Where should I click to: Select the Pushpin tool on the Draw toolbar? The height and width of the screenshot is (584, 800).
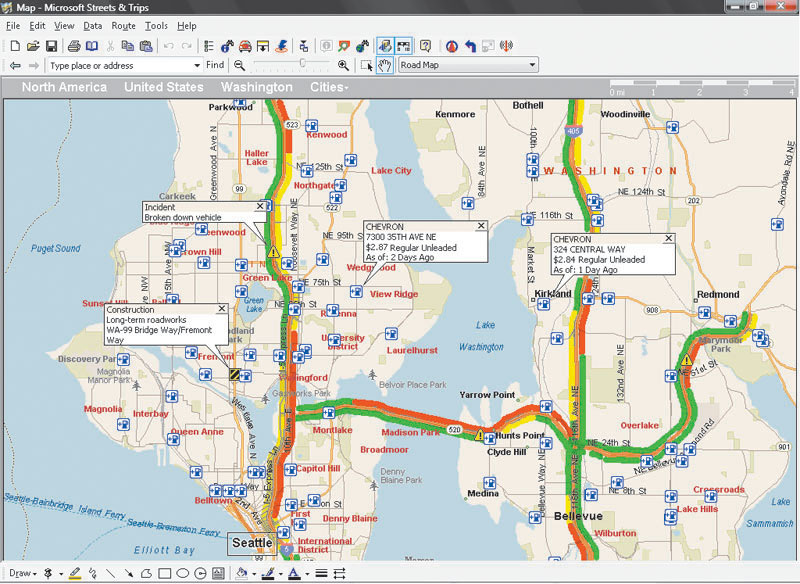[47, 572]
